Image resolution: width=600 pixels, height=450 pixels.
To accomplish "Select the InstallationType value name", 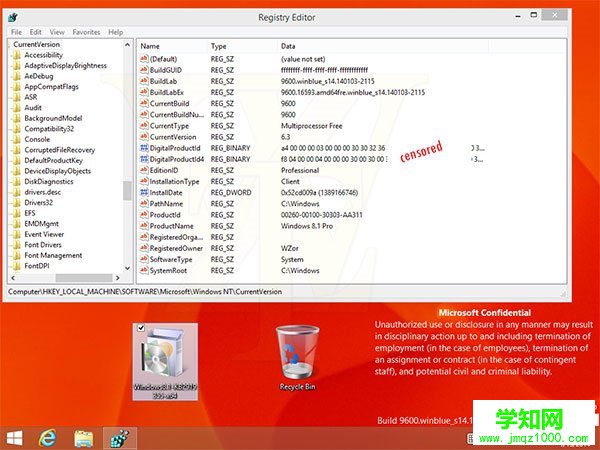I will (x=174, y=181).
